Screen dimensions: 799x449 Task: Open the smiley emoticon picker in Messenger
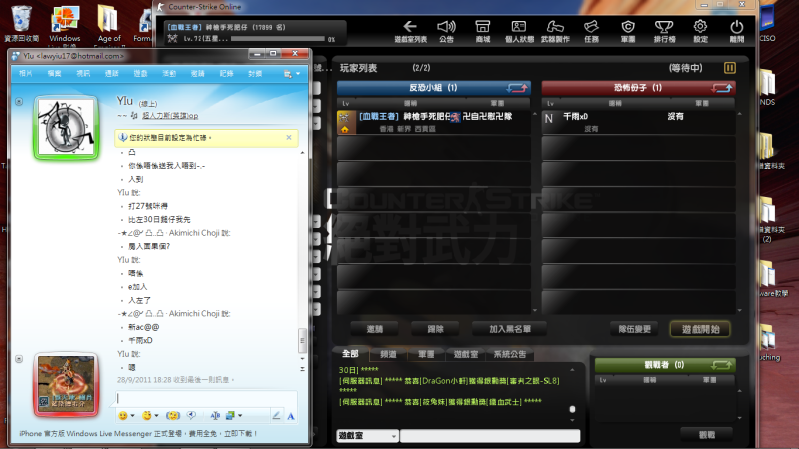click(x=123, y=415)
